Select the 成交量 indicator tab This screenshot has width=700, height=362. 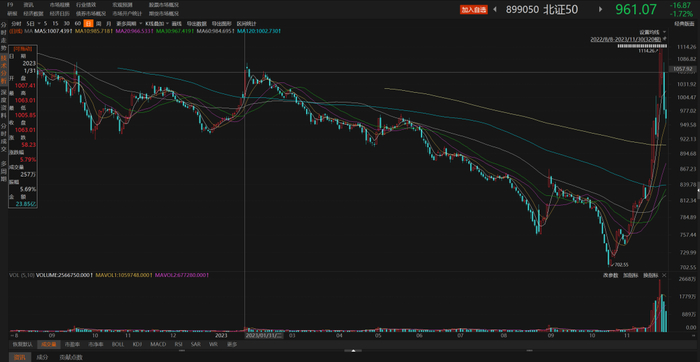[x=48, y=344]
